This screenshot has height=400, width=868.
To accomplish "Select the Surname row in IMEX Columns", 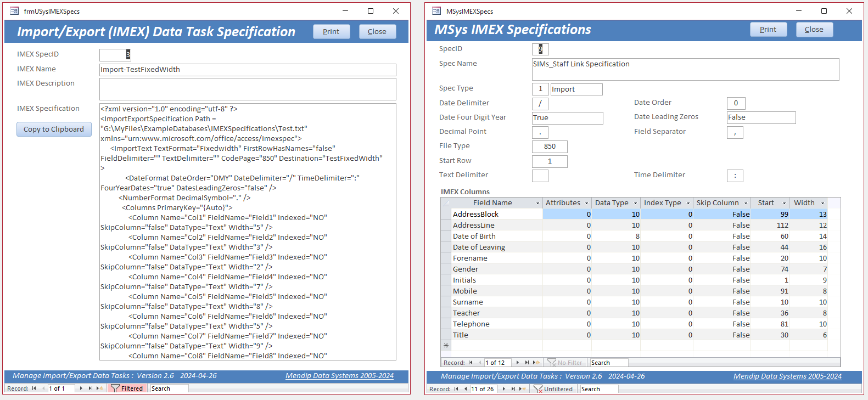I will pyautogui.click(x=446, y=302).
